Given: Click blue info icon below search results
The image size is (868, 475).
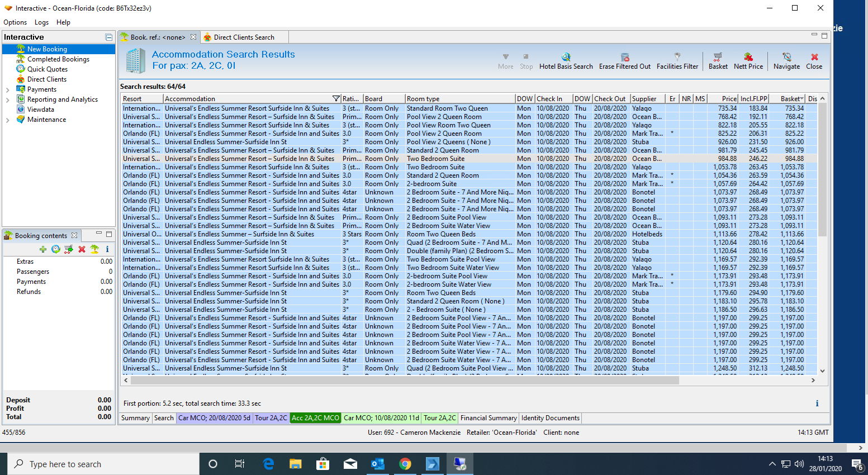Looking at the screenshot, I should click(817, 403).
